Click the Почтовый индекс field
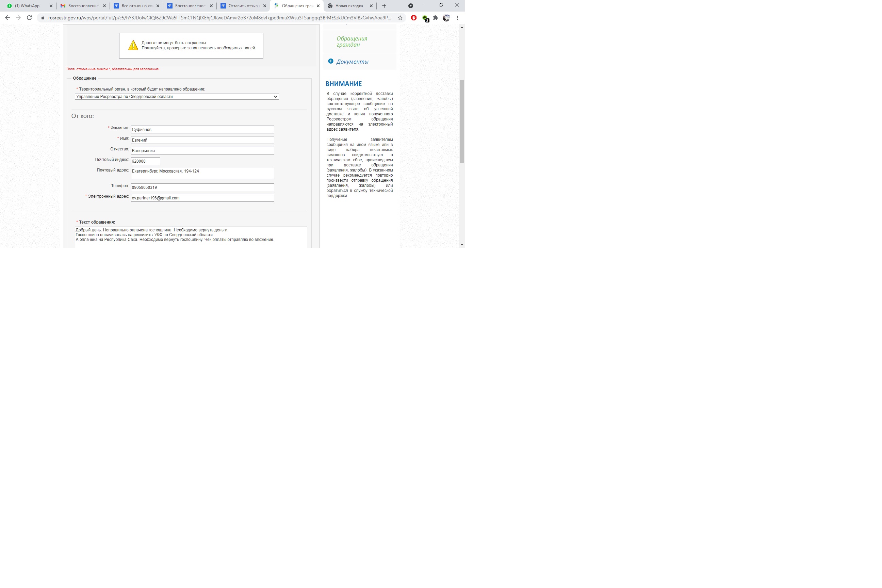This screenshot has height=588, width=882. click(146, 161)
